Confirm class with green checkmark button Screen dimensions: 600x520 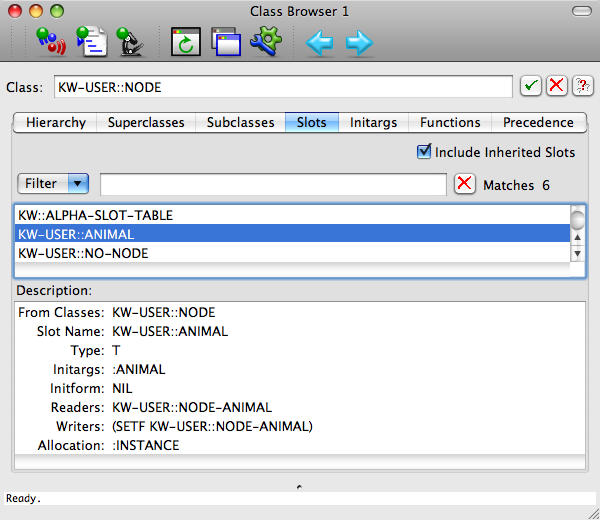[531, 86]
